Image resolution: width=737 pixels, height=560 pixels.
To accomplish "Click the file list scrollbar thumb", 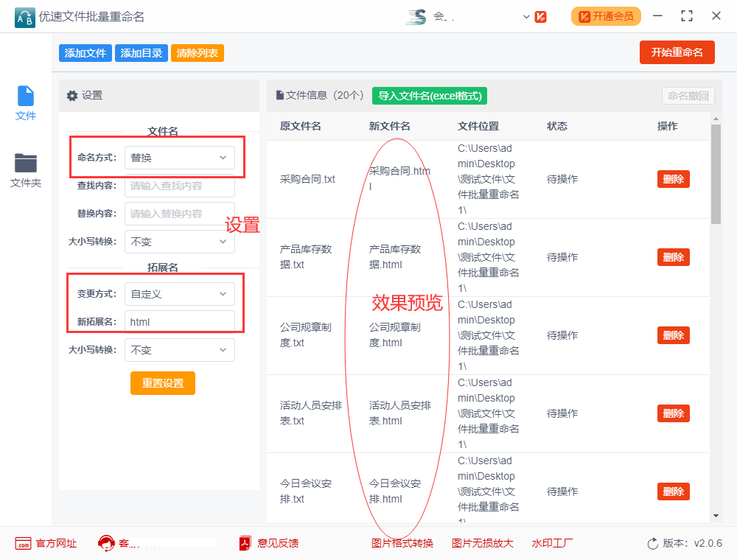I will 716,174.
